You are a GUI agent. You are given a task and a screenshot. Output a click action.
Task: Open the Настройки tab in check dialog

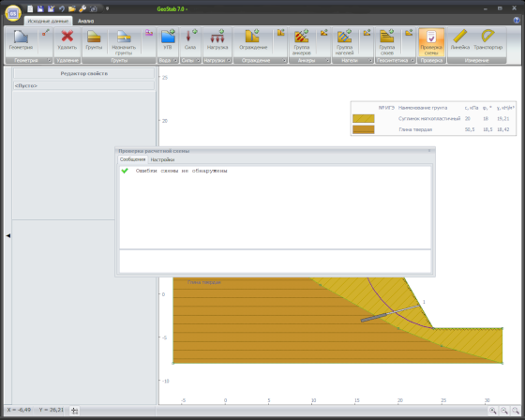162,159
